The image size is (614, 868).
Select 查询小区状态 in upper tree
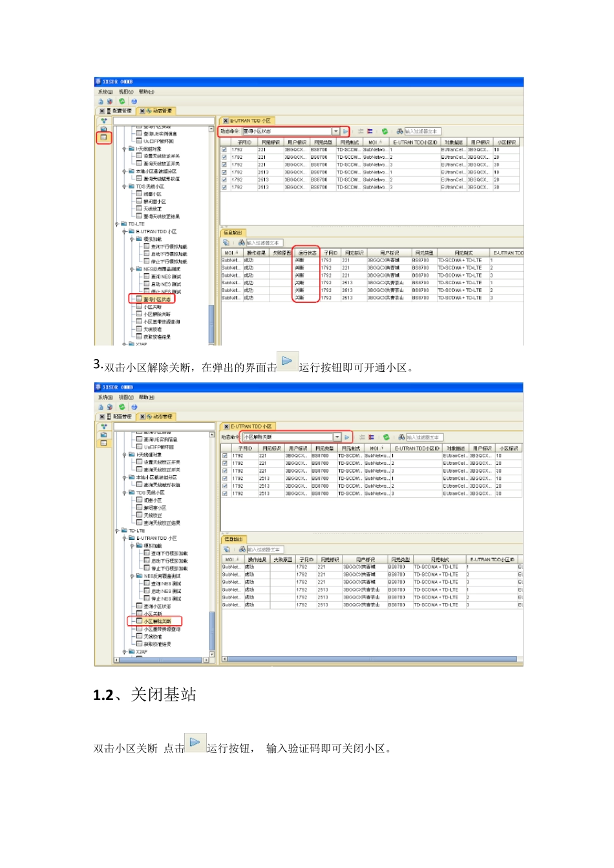[x=157, y=299]
